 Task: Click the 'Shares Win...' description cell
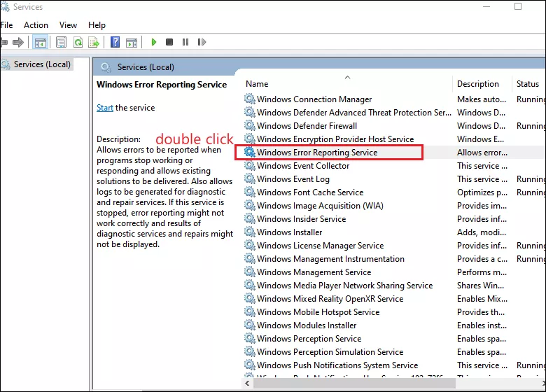coord(480,286)
